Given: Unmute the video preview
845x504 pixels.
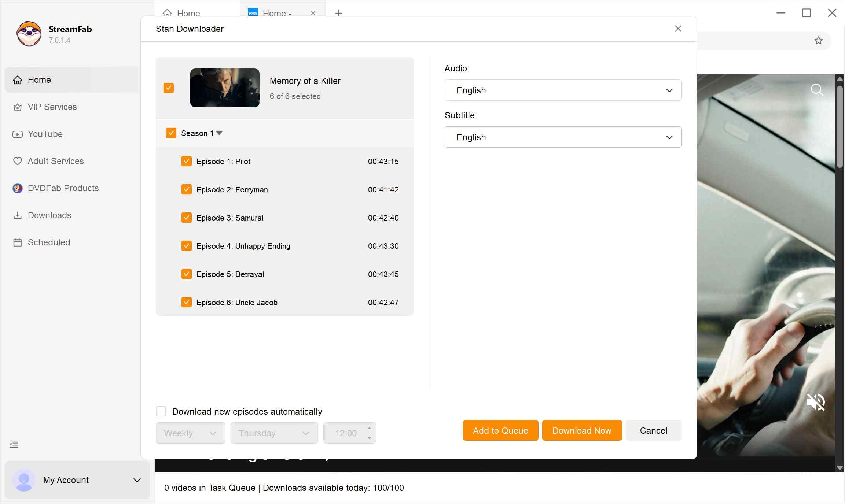Looking at the screenshot, I should 816,402.
